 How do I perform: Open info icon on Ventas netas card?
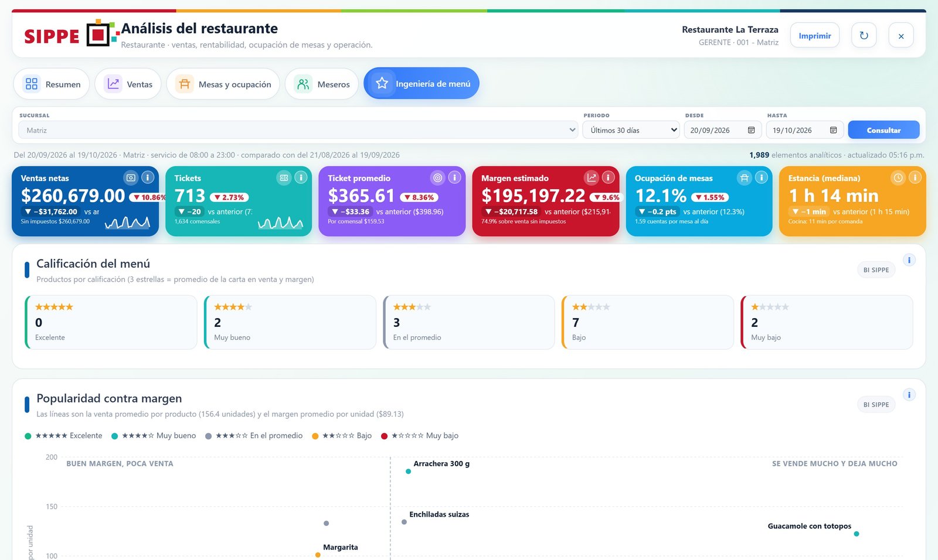click(x=148, y=177)
